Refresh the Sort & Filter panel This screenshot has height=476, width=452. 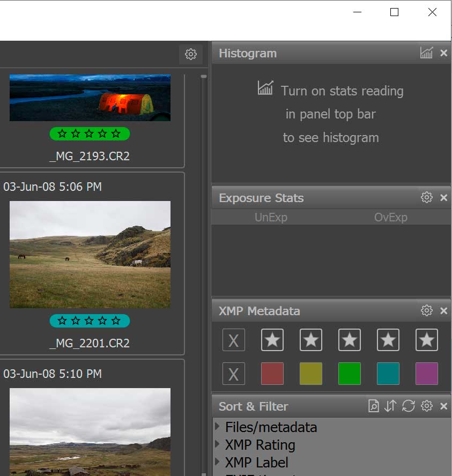pyautogui.click(x=409, y=406)
